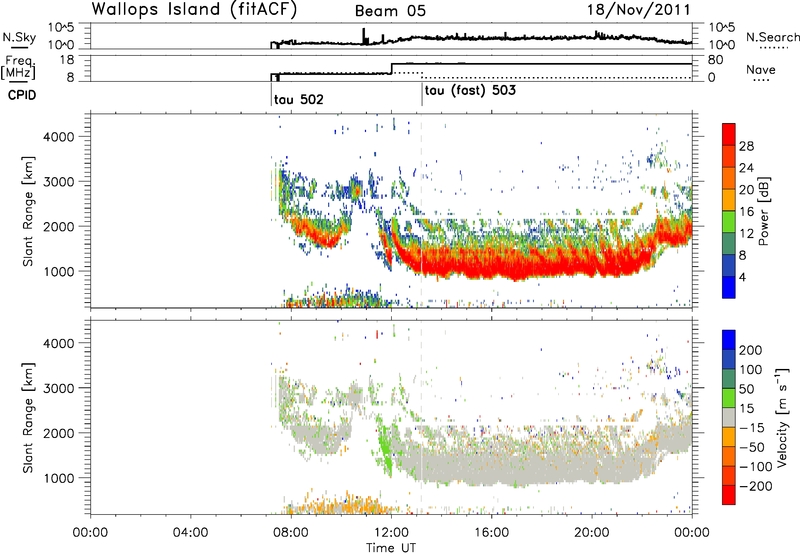The width and height of the screenshot is (800, 554).
Task: Click the '18' frequency axis tick
Action: 67,60
